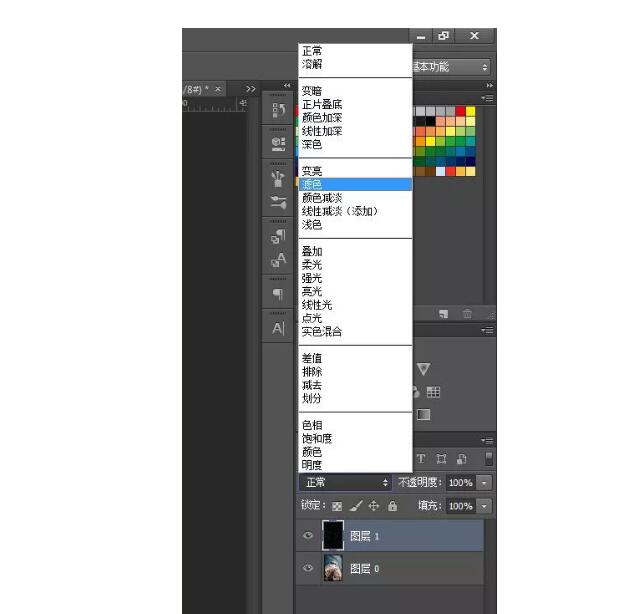
Task: Choose 变暗 blend mode
Action: click(312, 91)
